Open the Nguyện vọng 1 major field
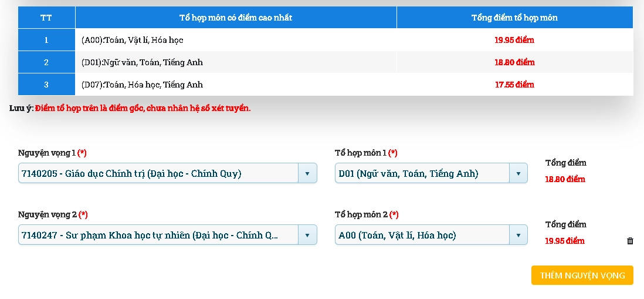Image resolution: width=644 pixels, height=299 pixels. (x=158, y=173)
